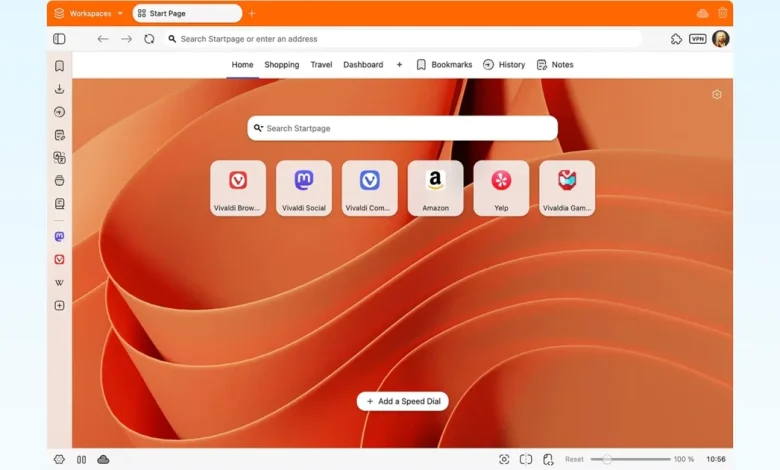This screenshot has width=780, height=470.
Task: Open the Vivaldi Social speed dial
Action: (x=304, y=188)
